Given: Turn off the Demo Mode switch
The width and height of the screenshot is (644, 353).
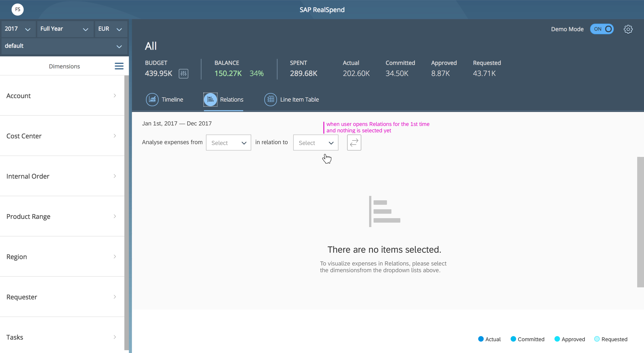Looking at the screenshot, I should tap(602, 29).
